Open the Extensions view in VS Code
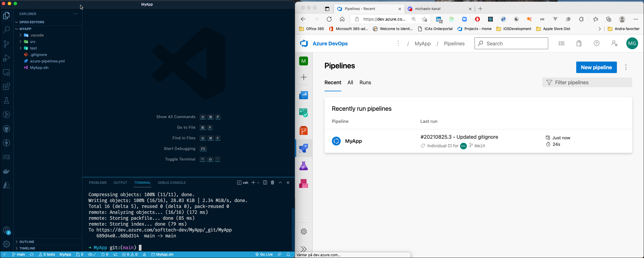This screenshot has width=644, height=258. click(6, 86)
